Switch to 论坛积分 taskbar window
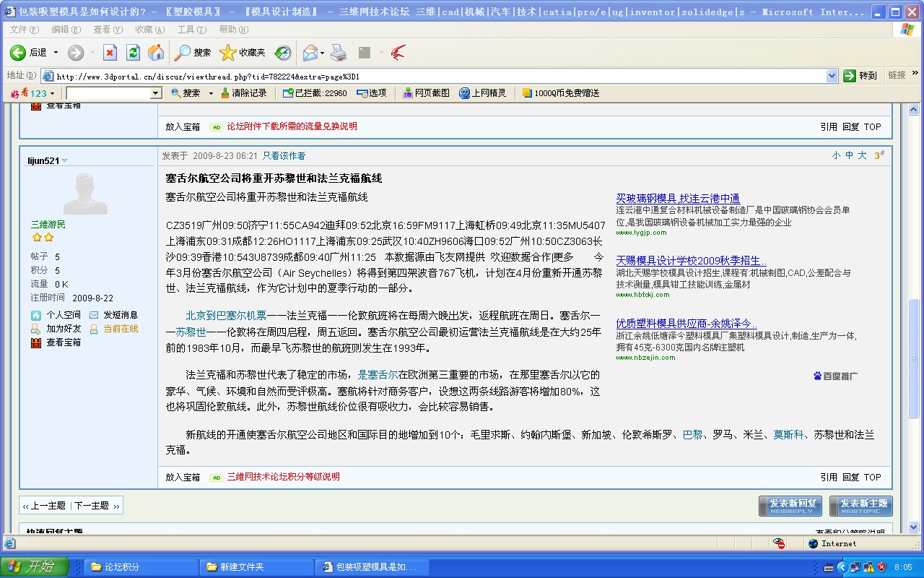924x578 pixels. (x=141, y=567)
